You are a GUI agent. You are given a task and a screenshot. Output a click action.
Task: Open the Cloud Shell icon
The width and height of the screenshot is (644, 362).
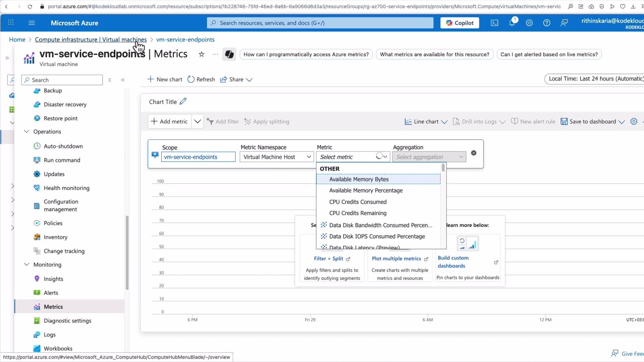(x=494, y=23)
